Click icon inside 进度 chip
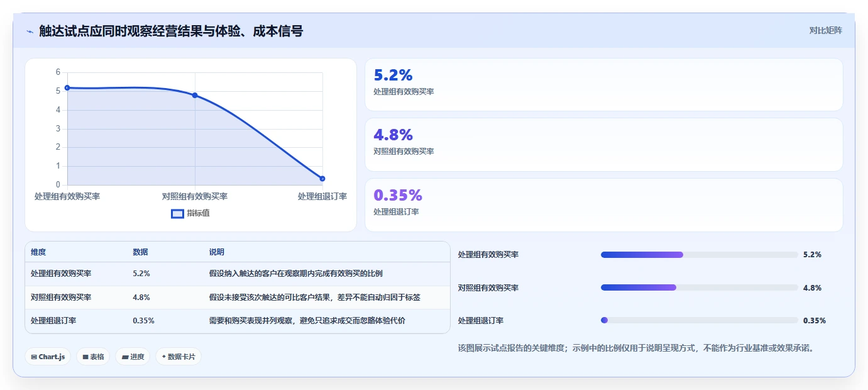This screenshot has height=390, width=868. (x=125, y=357)
